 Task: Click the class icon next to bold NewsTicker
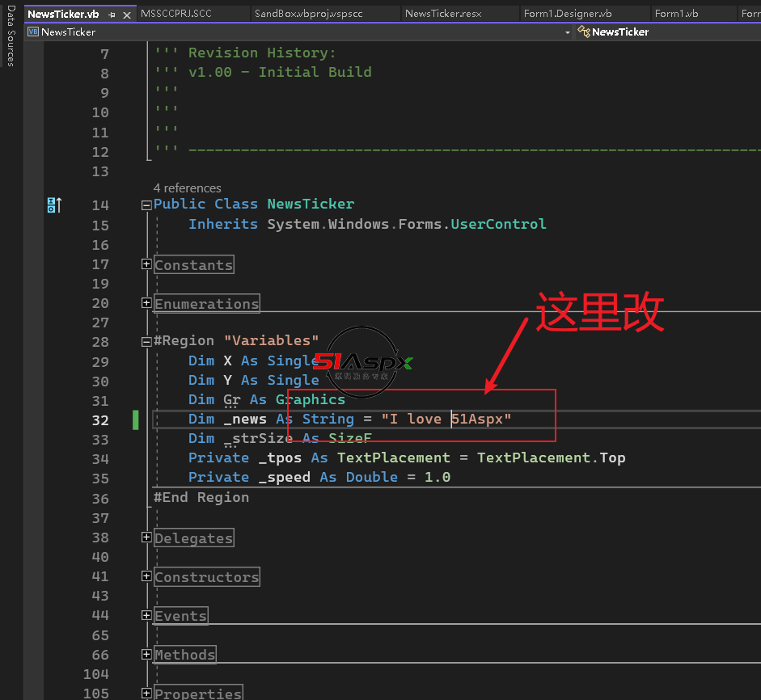pos(583,32)
